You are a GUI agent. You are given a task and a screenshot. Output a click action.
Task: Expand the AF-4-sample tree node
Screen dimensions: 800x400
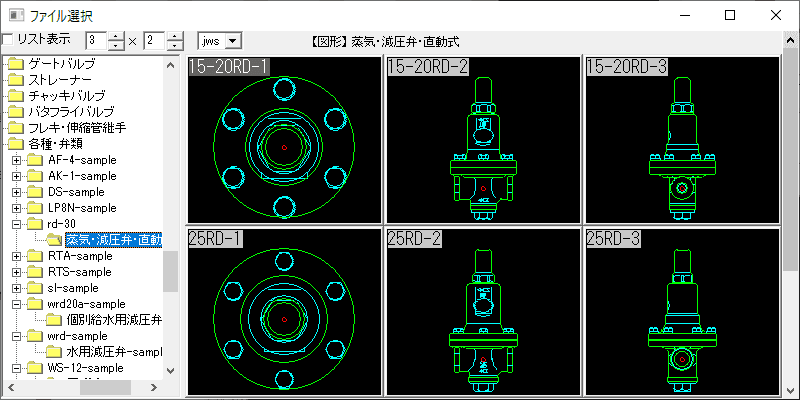pyautogui.click(x=16, y=160)
